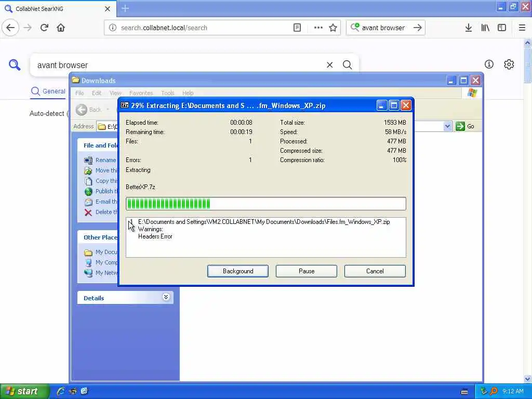The image size is (532, 399).
Task: Open the Firefox hamburger menu
Action: coord(522,28)
